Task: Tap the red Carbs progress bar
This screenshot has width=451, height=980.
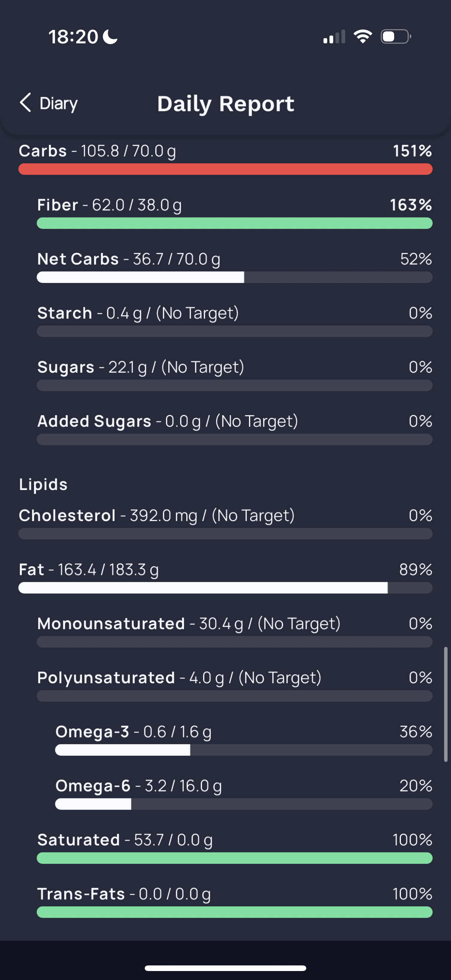Action: 225,169
